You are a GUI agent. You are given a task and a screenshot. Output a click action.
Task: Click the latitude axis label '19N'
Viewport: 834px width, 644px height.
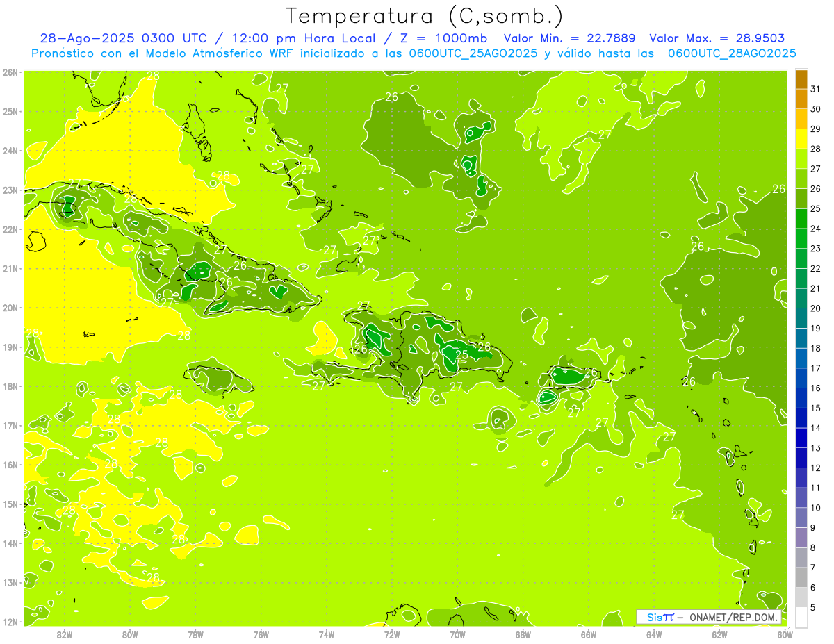10,347
